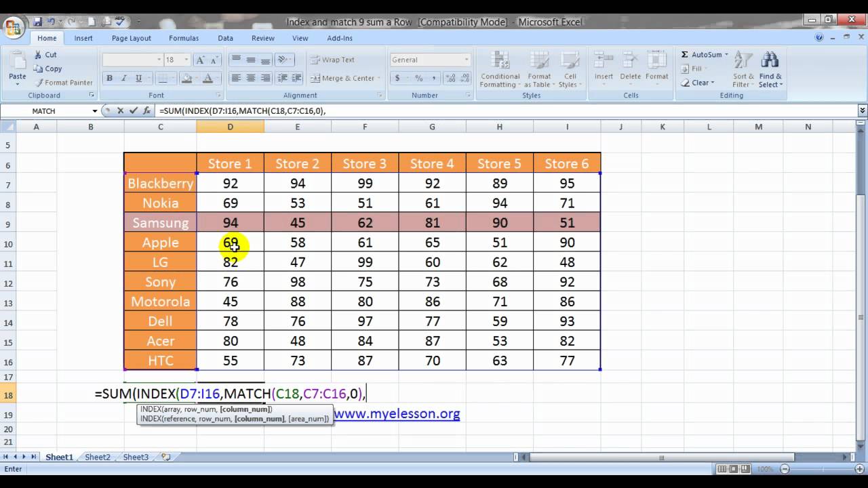Bottom align cell contents

click(x=265, y=60)
